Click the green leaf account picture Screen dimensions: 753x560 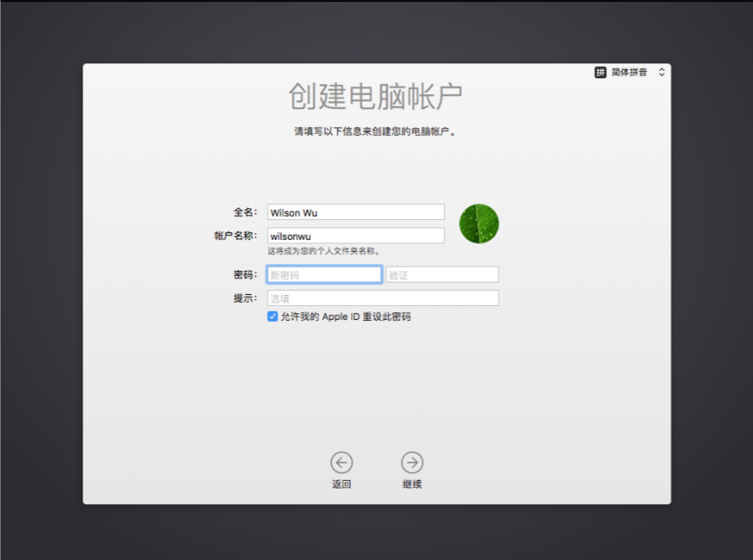point(479,223)
